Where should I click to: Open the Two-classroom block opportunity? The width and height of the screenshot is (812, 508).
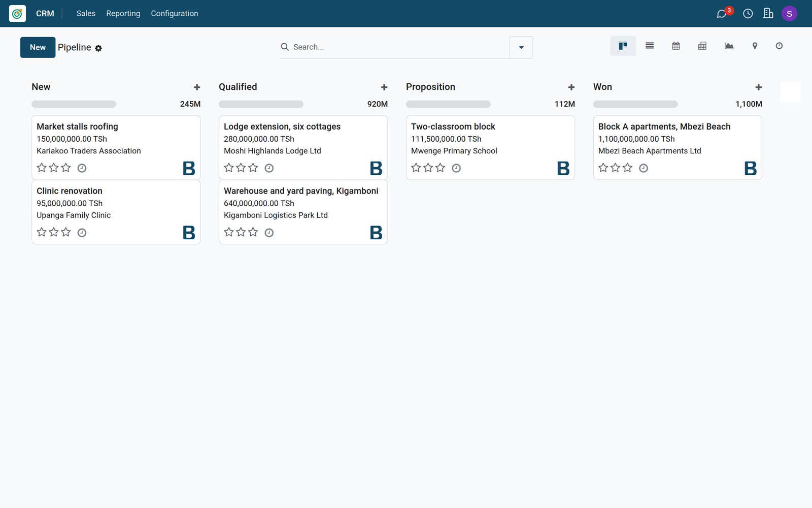(490, 147)
